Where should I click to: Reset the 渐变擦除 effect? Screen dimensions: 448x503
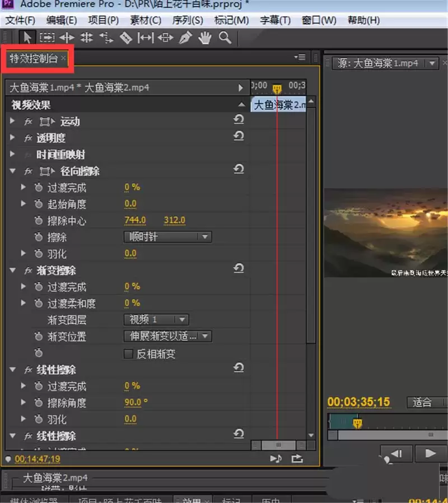coord(239,269)
